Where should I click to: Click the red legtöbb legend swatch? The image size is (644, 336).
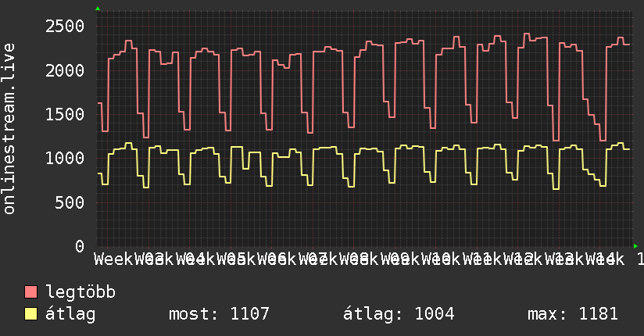tap(31, 292)
